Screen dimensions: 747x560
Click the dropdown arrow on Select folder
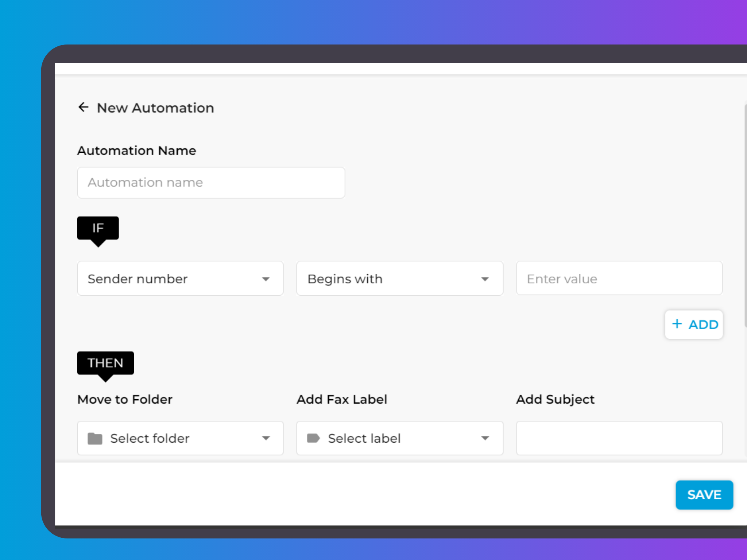266,438
